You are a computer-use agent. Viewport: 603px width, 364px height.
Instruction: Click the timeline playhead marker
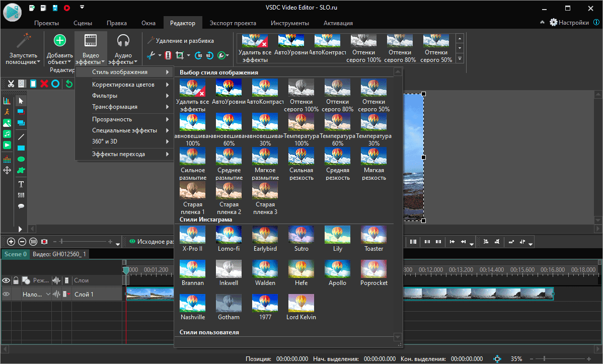coord(126,270)
